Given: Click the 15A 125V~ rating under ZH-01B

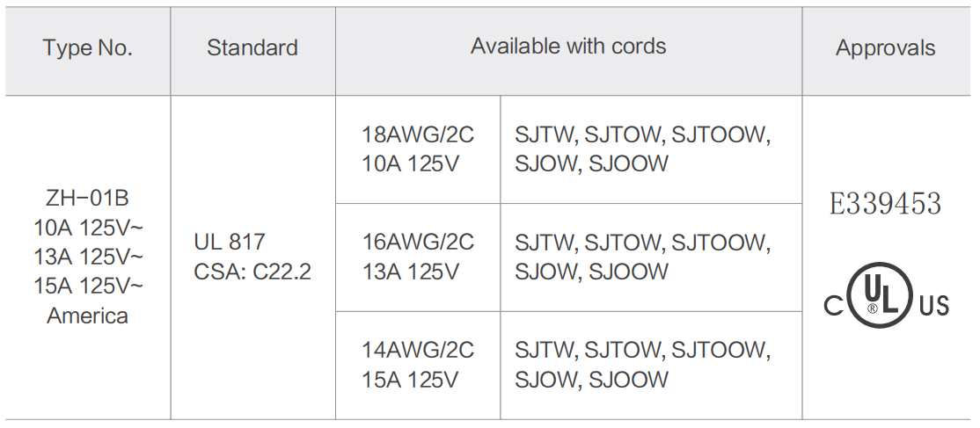Looking at the screenshot, I should tap(88, 287).
